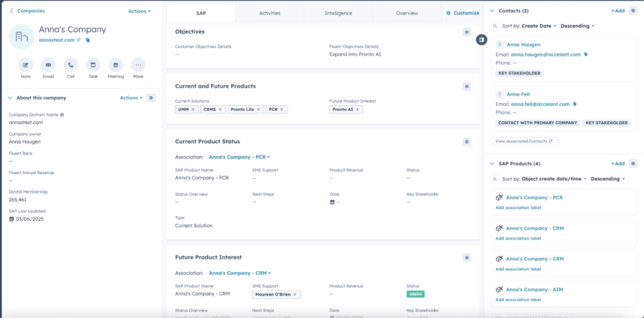Switch to the Activities tab
The height and width of the screenshot is (318, 644).
pyautogui.click(x=270, y=13)
